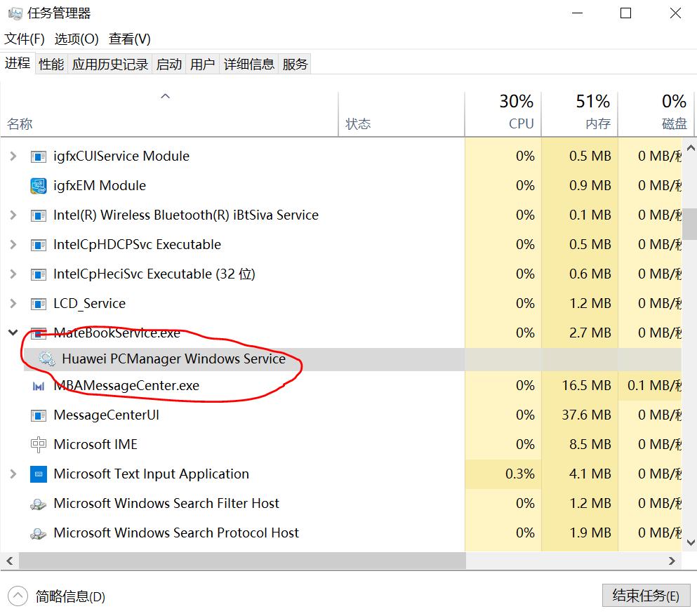This screenshot has height=616, width=697.
Task: Sort processes by the 磁盘 column
Action: coord(656,114)
